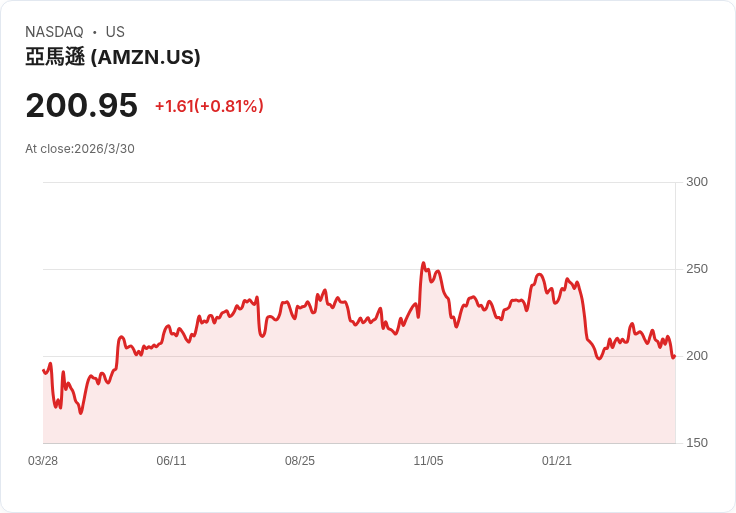736x513 pixels.
Task: Click the 11/05 date on x-axis
Action: pos(428,461)
